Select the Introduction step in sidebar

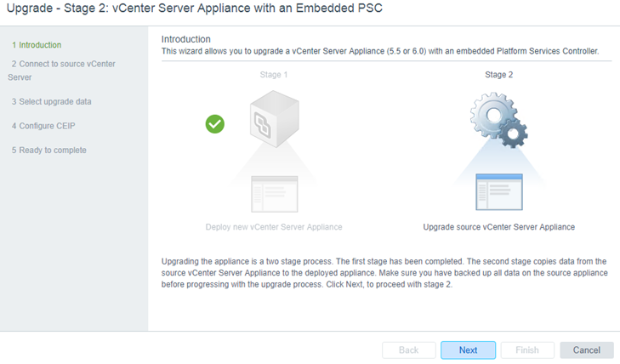[x=37, y=45]
